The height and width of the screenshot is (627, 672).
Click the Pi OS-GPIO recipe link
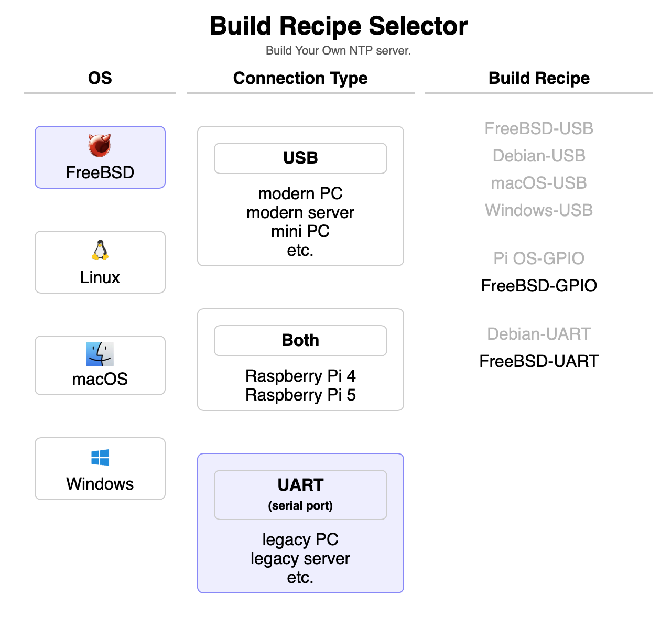coord(539,258)
